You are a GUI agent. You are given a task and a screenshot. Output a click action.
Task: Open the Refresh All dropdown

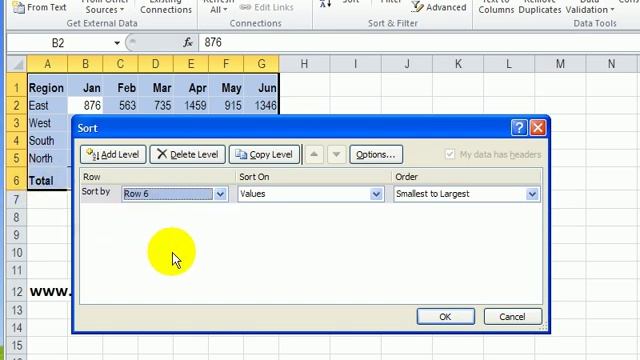point(219,7)
